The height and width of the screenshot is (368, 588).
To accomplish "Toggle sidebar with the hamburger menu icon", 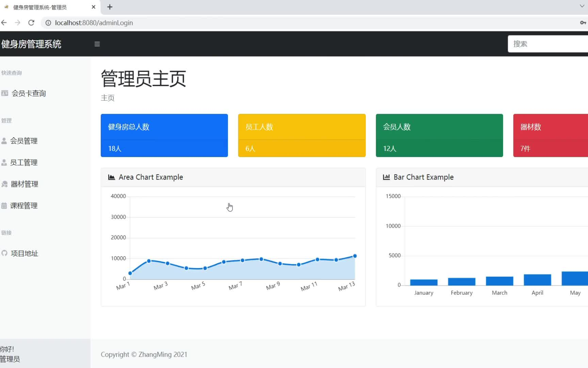I will [97, 44].
